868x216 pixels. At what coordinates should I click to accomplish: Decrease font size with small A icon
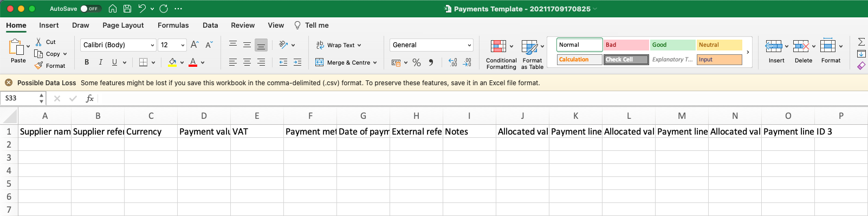(209, 45)
